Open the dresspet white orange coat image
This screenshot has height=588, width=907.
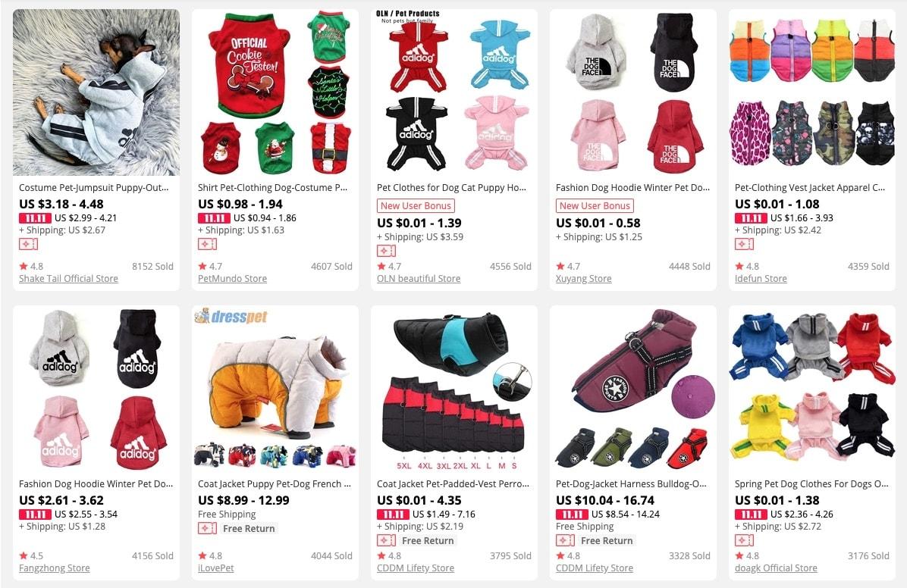pos(275,389)
